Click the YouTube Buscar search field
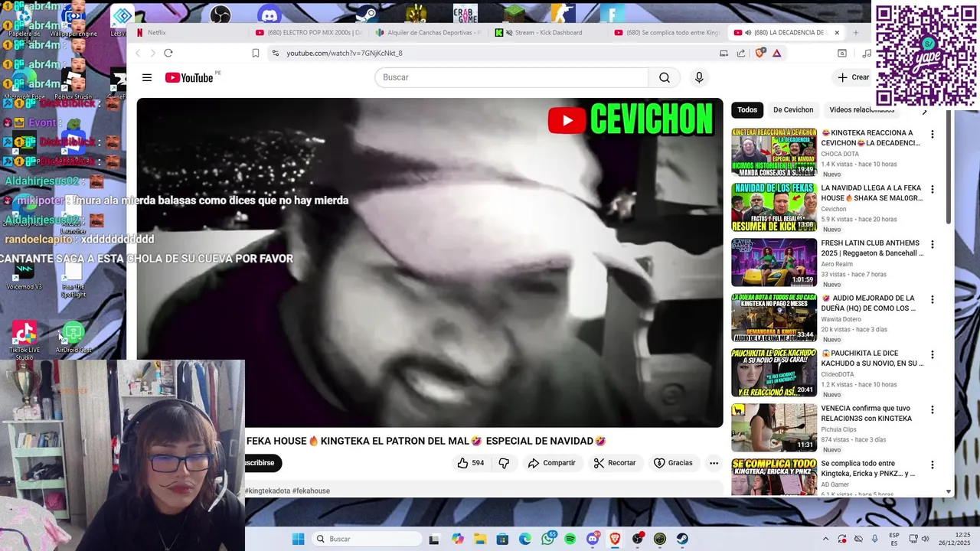Viewport: 980px width, 551px height. (511, 77)
